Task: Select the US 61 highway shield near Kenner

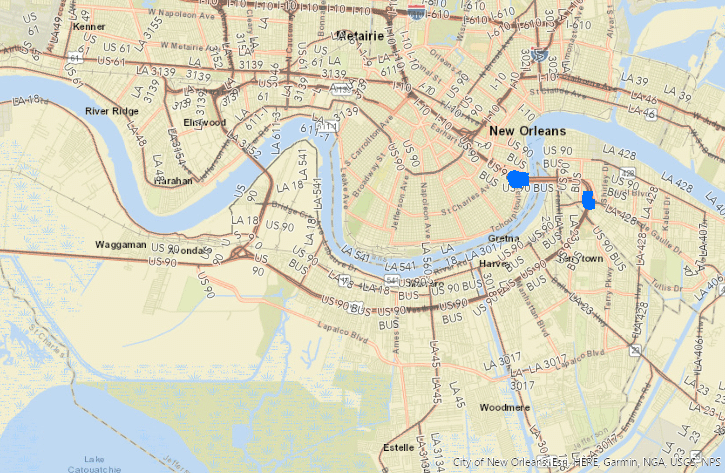Action: 75,58
